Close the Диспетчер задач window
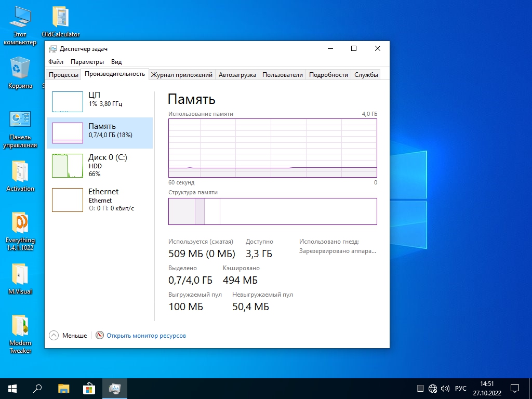 pyautogui.click(x=377, y=48)
